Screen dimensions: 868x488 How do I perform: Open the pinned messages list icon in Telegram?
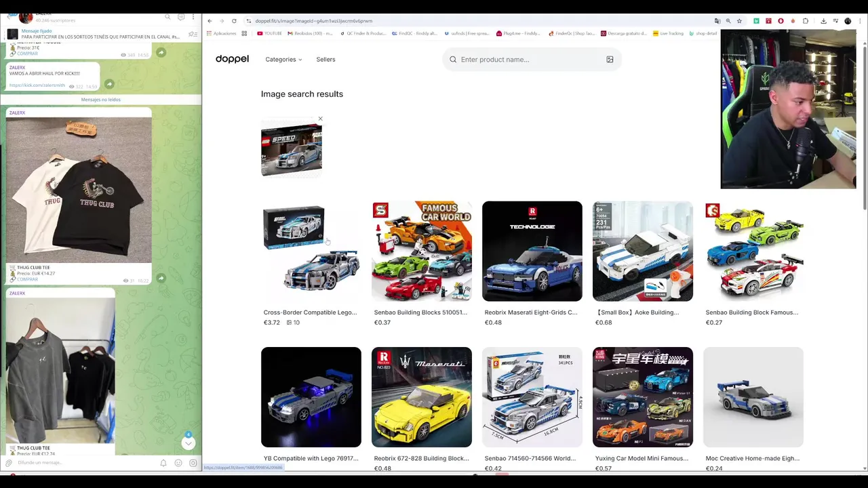pos(193,34)
